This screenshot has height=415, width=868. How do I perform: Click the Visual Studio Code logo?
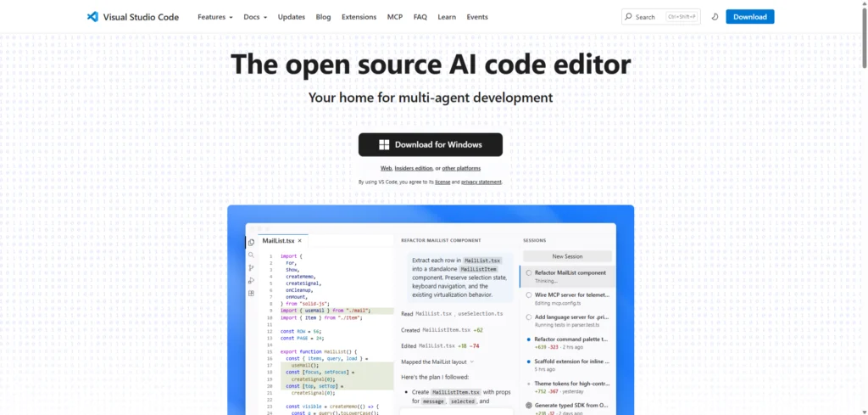click(92, 17)
